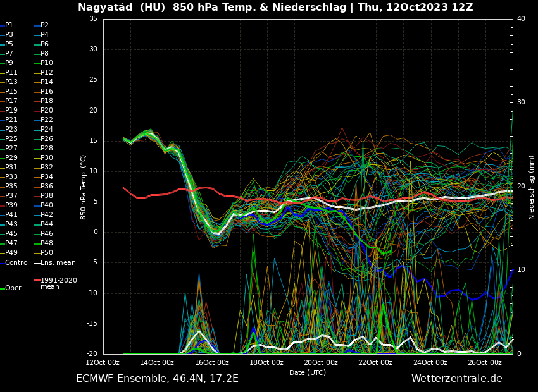Click the ECMWF Ensemble coordinates caption

point(157,379)
